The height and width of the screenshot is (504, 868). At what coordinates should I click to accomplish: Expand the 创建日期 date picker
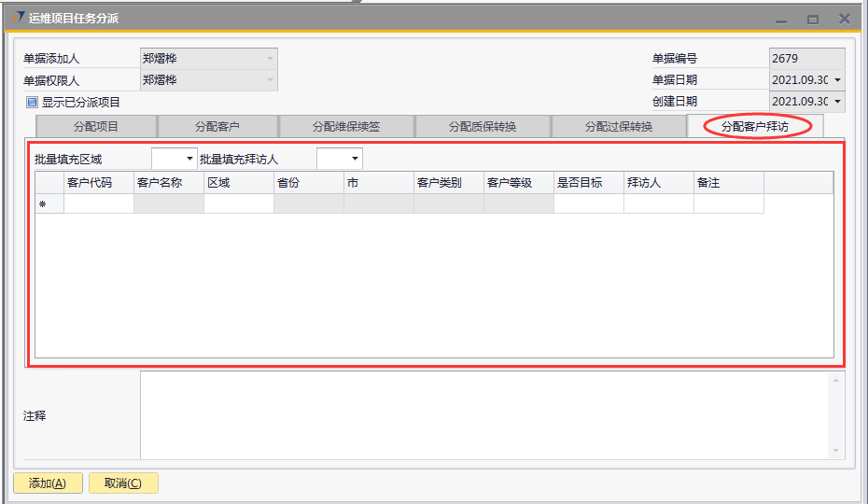[837, 102]
